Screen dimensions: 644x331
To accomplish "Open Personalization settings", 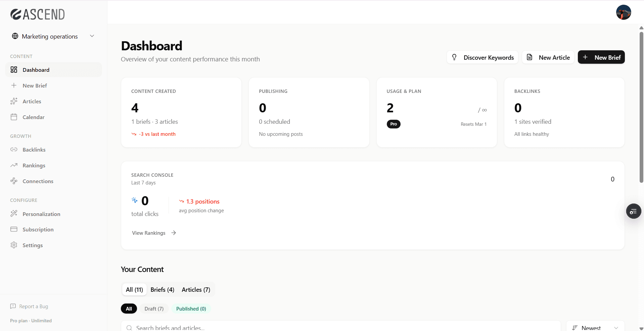I will click(41, 214).
